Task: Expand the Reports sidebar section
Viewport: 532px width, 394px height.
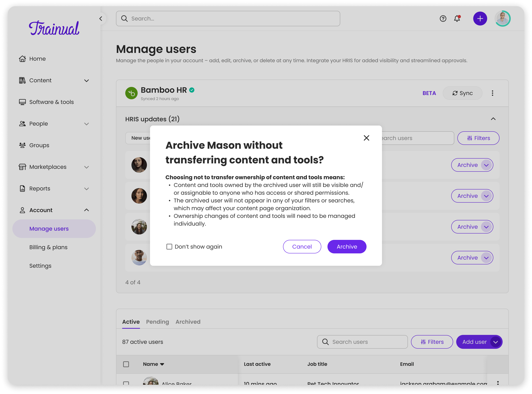Action: point(86,189)
